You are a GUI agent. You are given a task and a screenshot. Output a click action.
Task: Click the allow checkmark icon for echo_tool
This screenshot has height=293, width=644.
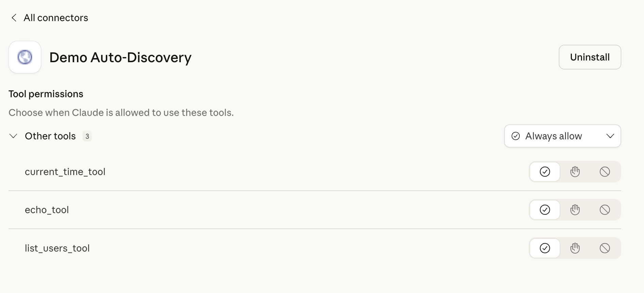(x=545, y=210)
